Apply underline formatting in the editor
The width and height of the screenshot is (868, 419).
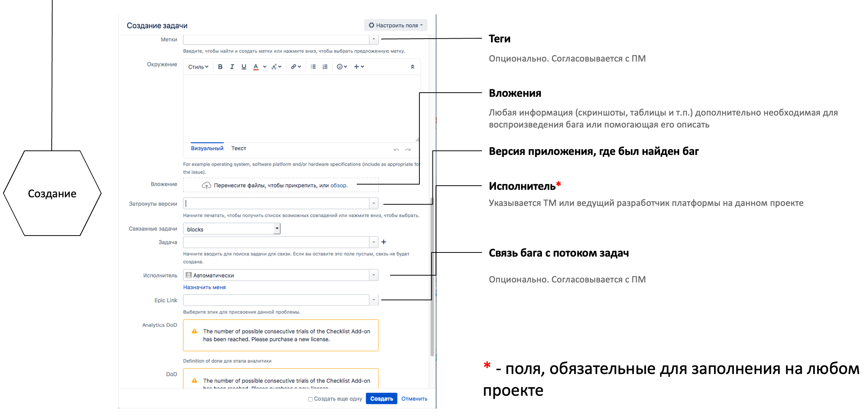coord(244,67)
